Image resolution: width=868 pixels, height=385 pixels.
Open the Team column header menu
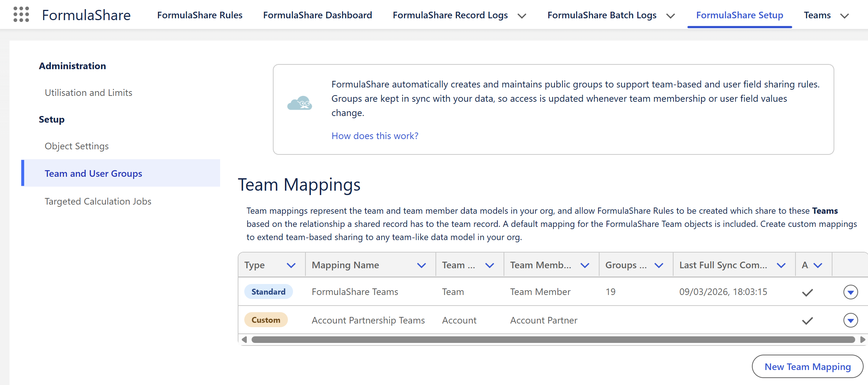tap(490, 265)
